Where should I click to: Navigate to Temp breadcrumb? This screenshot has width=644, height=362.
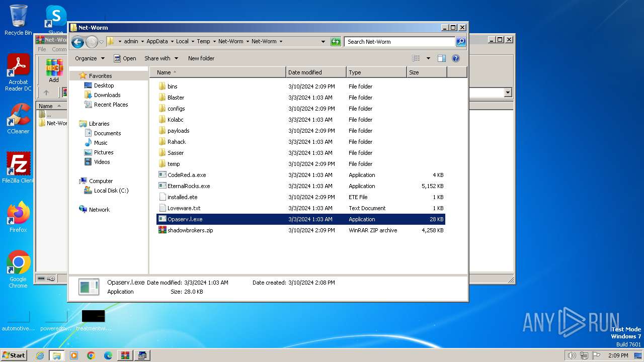203,42
